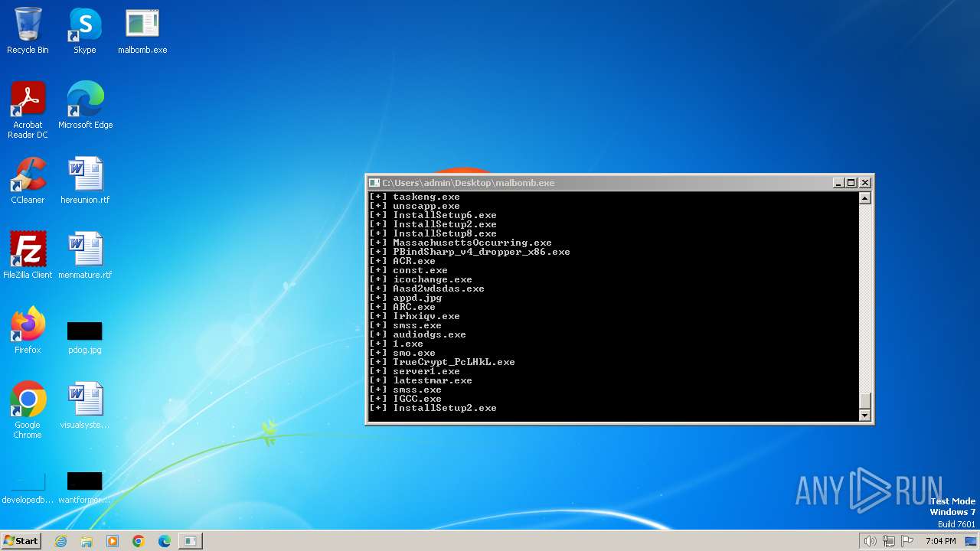
Task: Select the developedb desktop file
Action: (28, 488)
